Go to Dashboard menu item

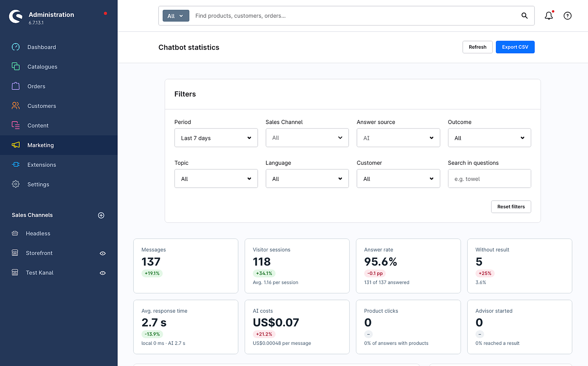(59, 47)
